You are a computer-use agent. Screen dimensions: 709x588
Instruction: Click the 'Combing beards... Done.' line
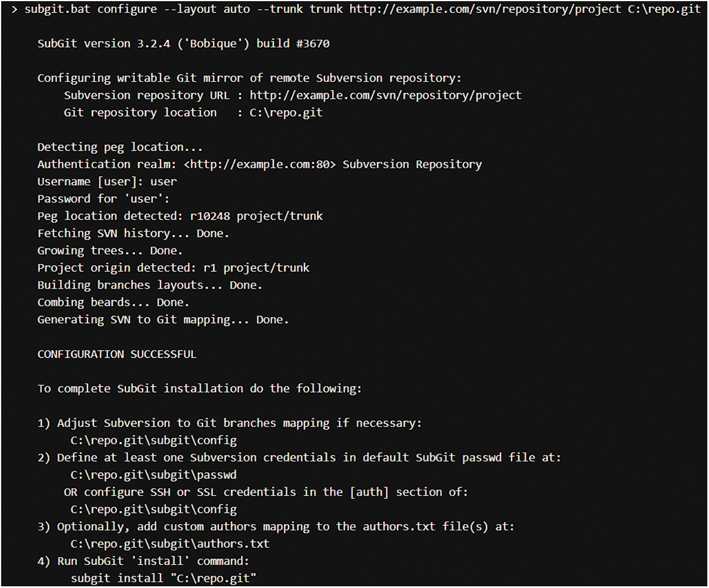click(113, 302)
